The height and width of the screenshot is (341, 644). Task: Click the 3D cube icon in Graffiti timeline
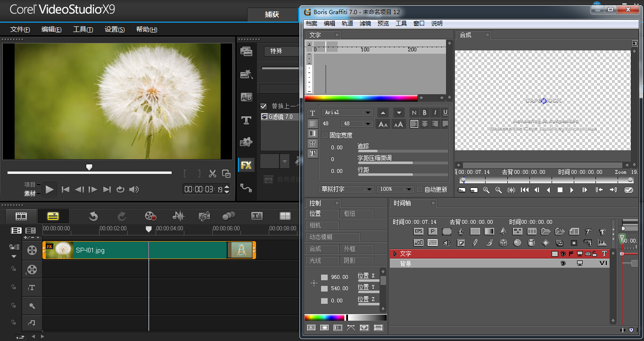point(503,243)
